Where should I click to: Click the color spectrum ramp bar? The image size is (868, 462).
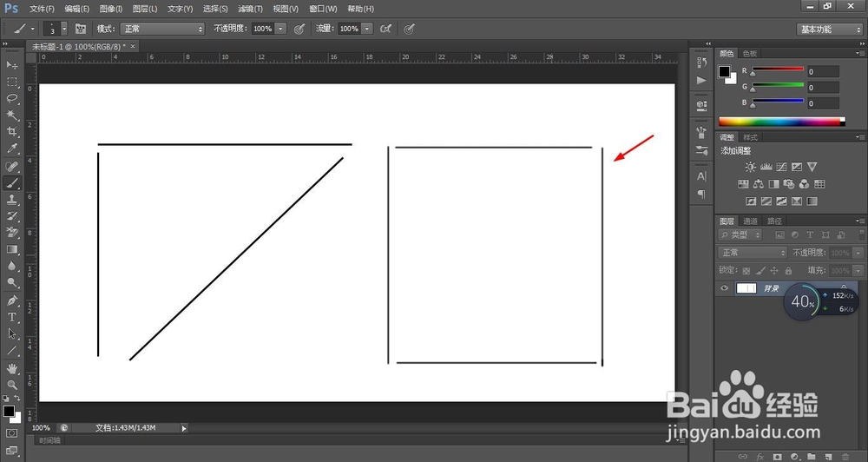click(x=782, y=122)
